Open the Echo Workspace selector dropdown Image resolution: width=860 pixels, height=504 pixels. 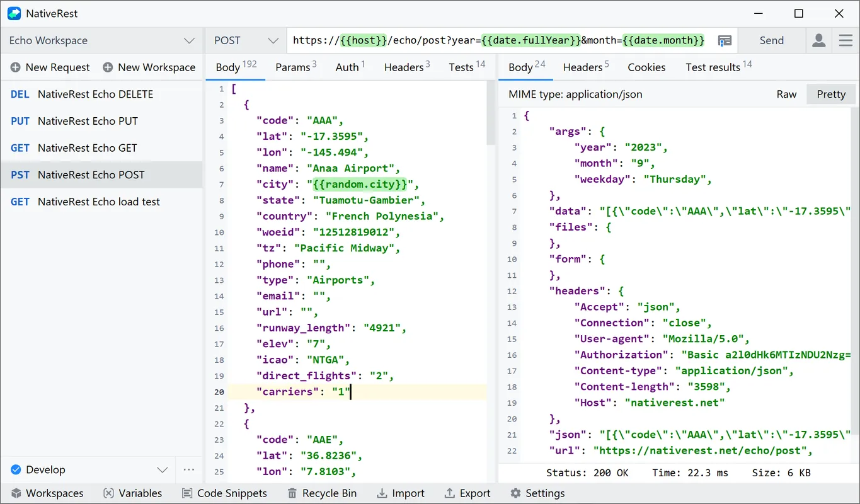(101, 40)
